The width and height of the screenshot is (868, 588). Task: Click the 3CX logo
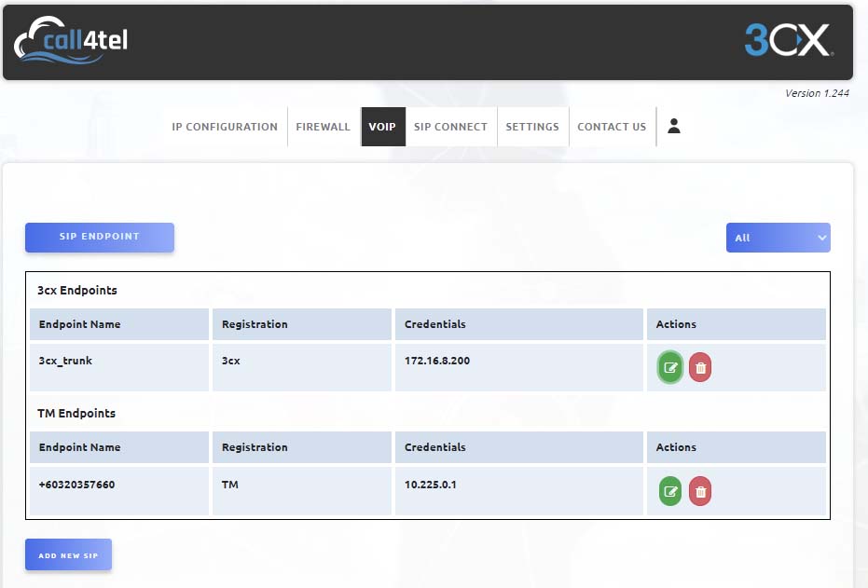pyautogui.click(x=789, y=39)
